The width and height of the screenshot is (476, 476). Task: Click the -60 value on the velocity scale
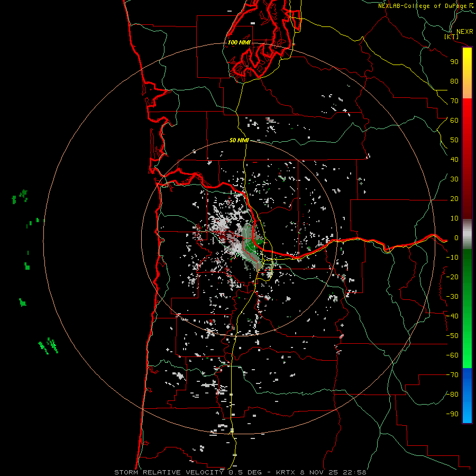pos(452,355)
